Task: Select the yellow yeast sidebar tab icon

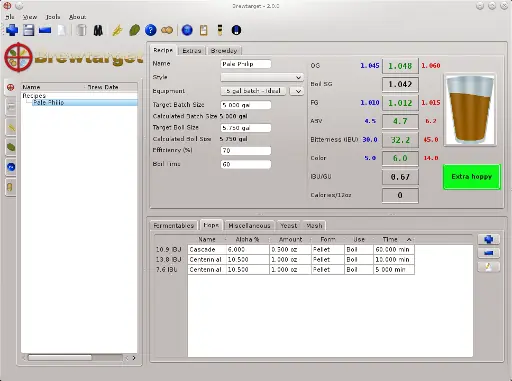Action: pos(11,187)
